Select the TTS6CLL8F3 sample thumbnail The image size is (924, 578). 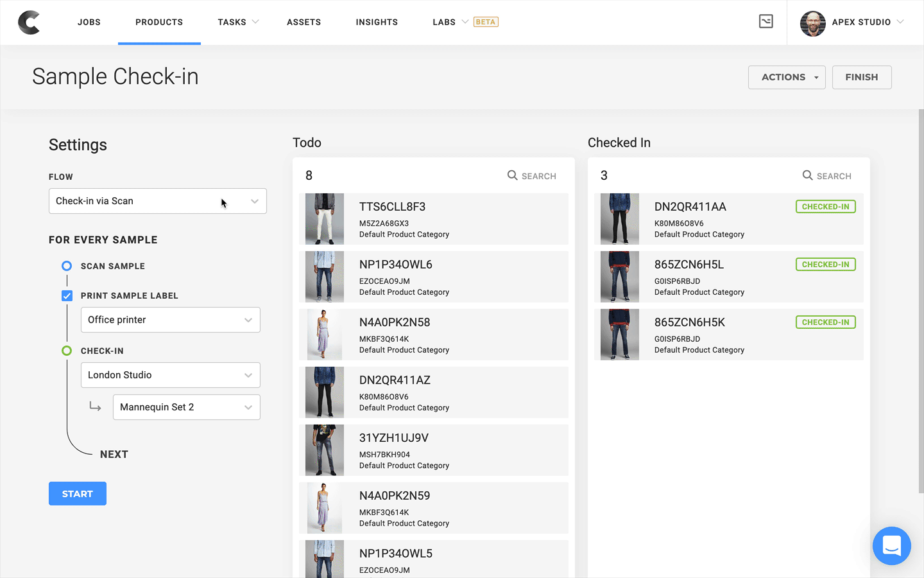click(x=325, y=219)
